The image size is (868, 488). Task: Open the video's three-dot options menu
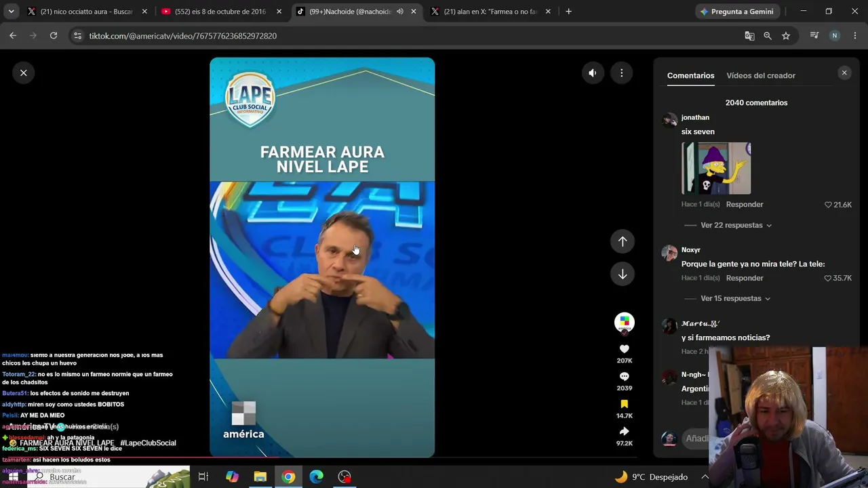point(621,73)
